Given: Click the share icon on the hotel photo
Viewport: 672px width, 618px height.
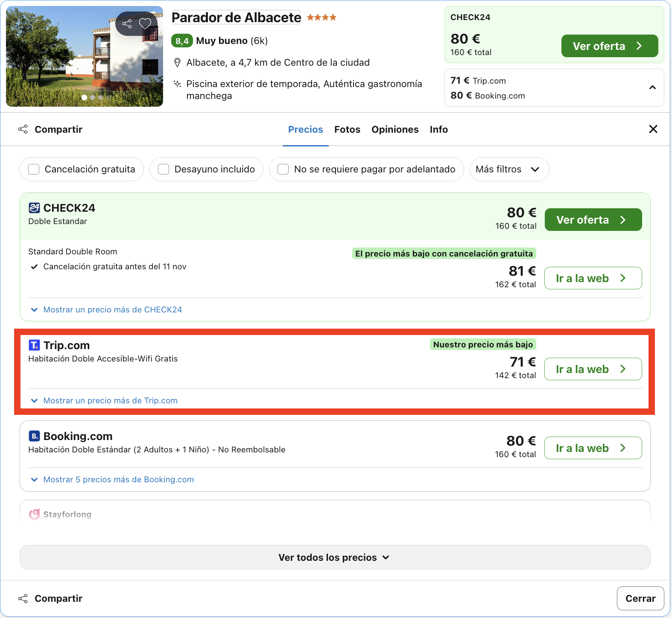Looking at the screenshot, I should [127, 23].
